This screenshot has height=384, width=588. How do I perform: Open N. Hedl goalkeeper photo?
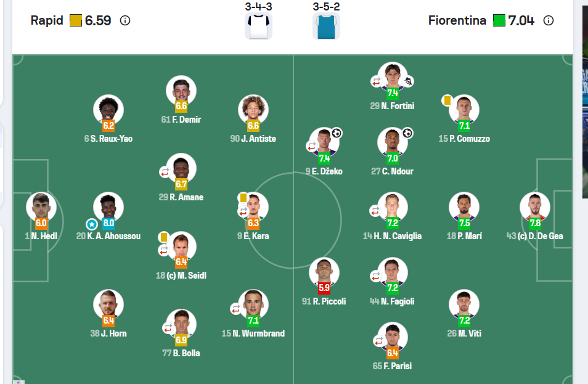coord(41,206)
